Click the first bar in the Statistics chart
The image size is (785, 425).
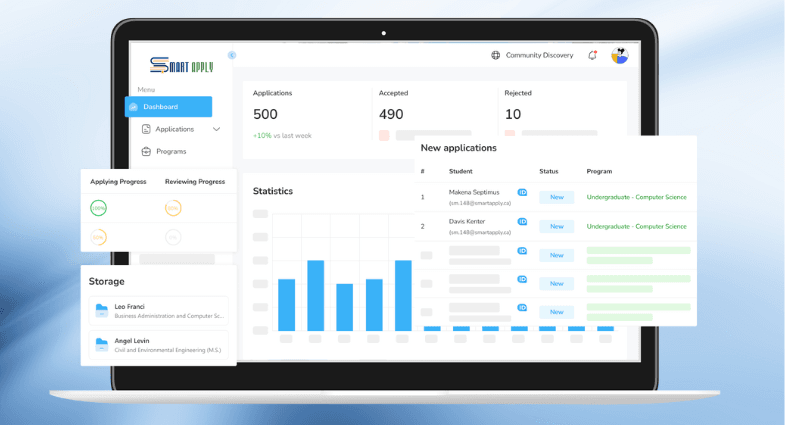[286, 305]
